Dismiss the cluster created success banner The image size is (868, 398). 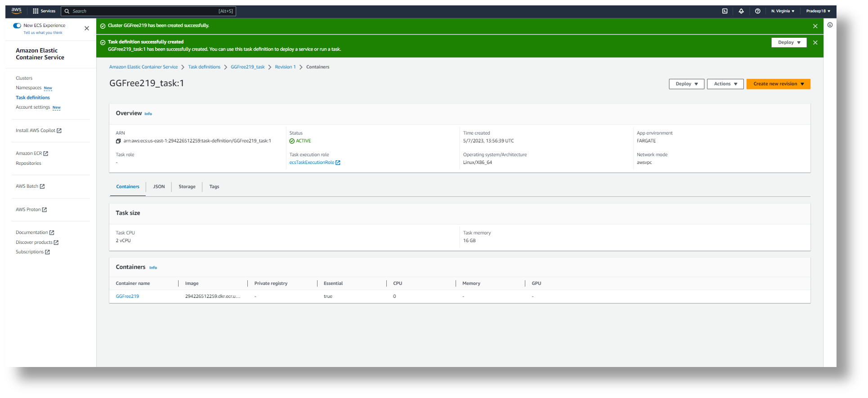[x=815, y=26]
